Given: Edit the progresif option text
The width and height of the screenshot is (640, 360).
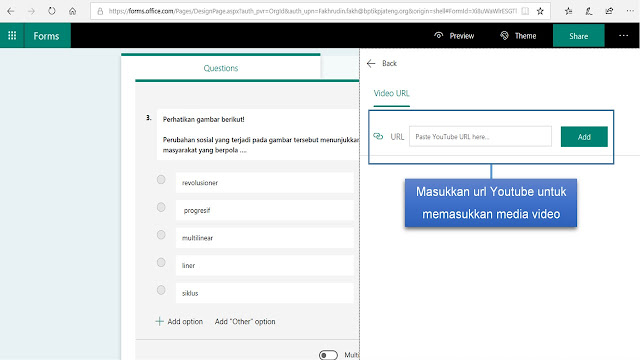Looking at the screenshot, I should pyautogui.click(x=265, y=210).
